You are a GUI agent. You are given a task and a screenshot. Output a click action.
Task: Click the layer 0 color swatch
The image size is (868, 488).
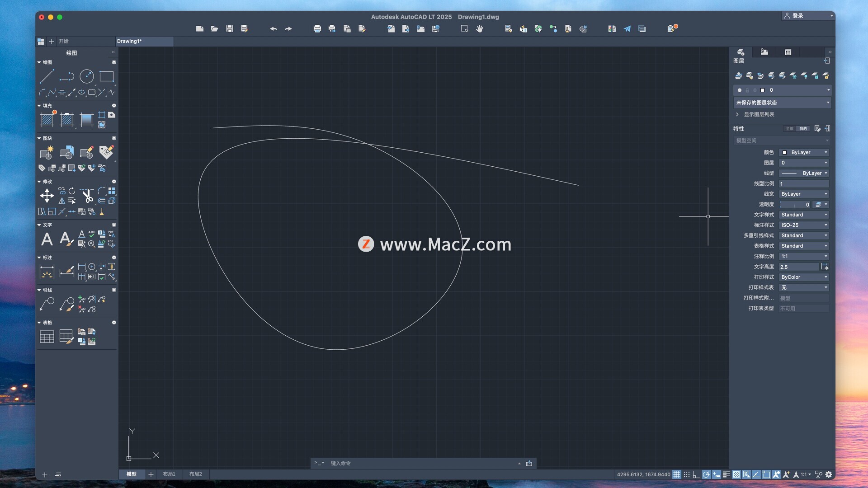coord(762,90)
